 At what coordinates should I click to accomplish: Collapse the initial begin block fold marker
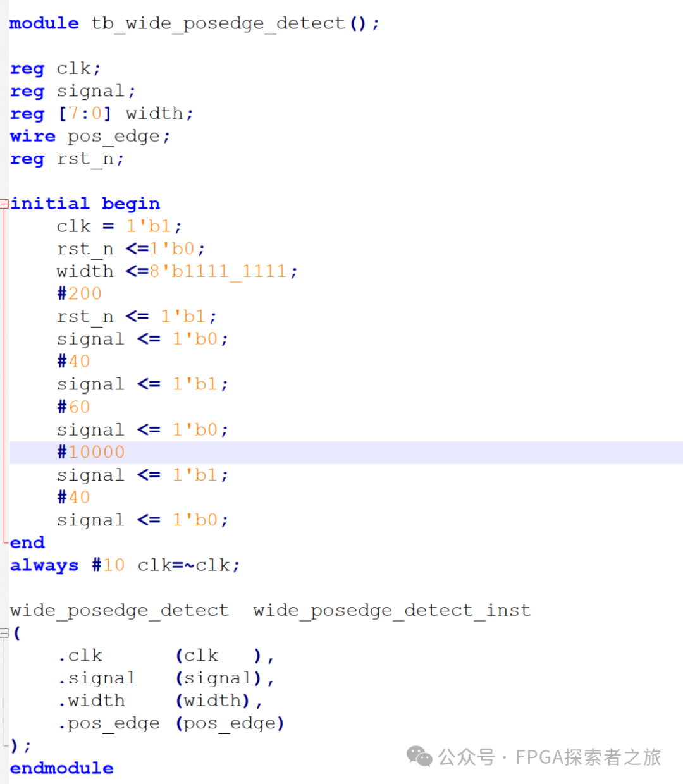(x=4, y=204)
